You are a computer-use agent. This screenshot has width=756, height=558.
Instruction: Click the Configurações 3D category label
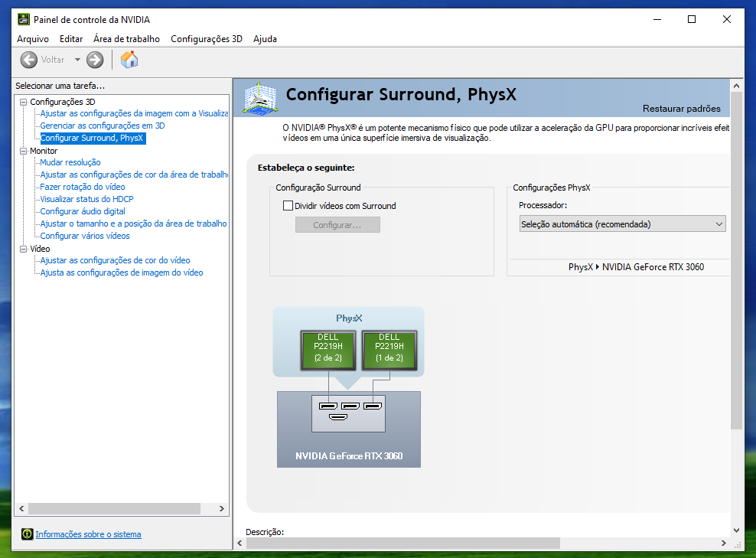click(63, 102)
